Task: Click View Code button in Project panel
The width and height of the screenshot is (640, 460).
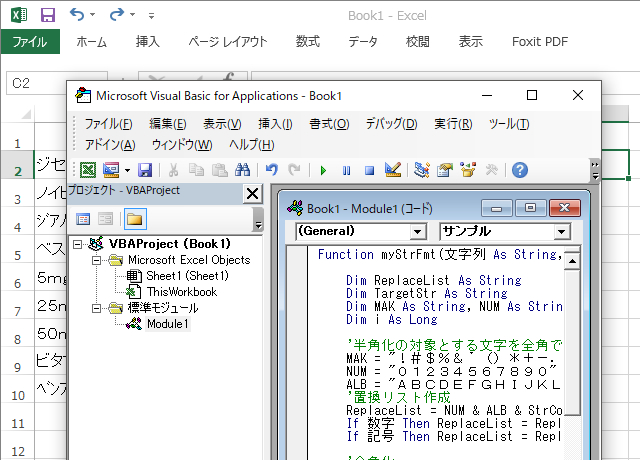Action: pyautogui.click(x=83, y=219)
